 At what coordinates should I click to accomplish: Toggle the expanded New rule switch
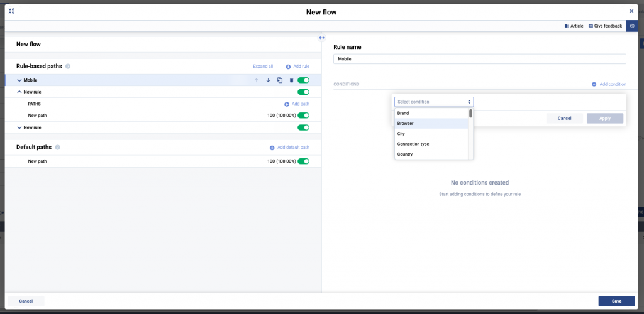coord(304,92)
